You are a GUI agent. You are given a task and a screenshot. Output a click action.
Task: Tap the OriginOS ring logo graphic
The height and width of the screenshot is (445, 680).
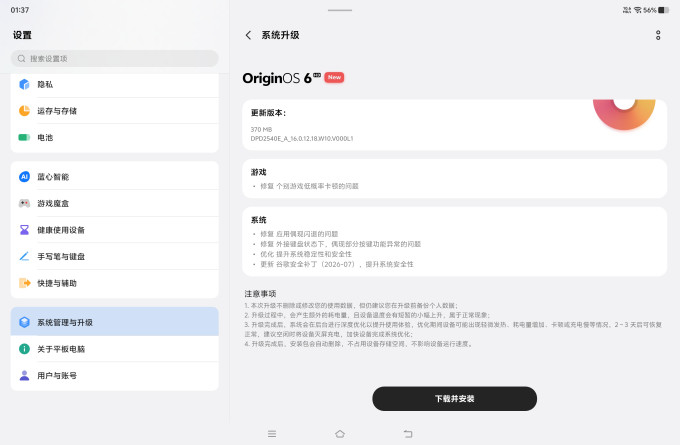pos(624,114)
